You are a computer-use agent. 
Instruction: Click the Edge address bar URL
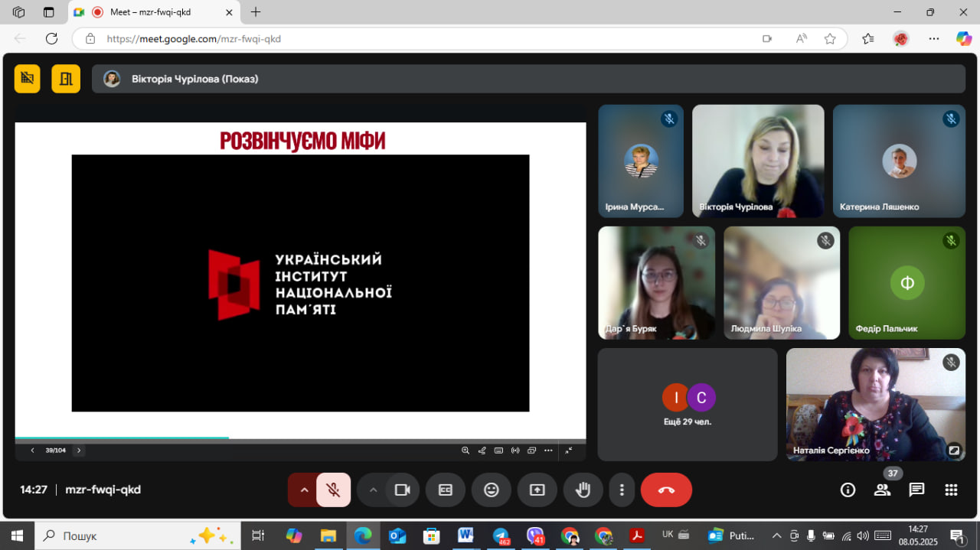point(194,38)
